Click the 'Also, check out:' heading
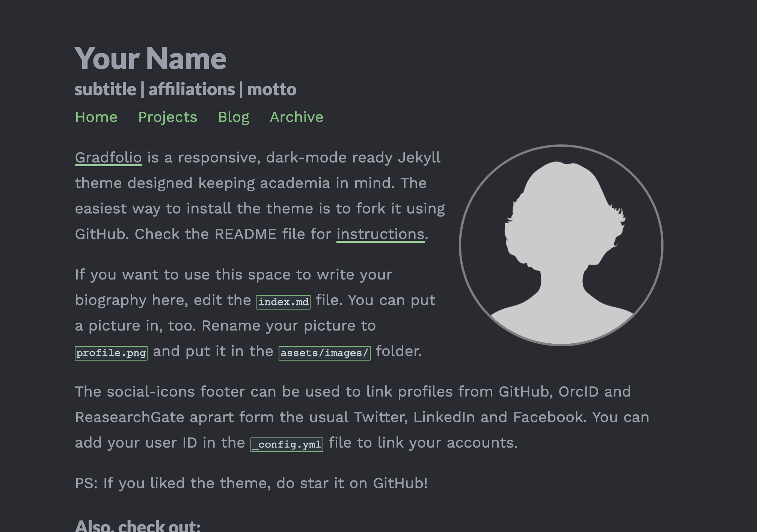Screen dimensions: 757x532 (x=137, y=526)
